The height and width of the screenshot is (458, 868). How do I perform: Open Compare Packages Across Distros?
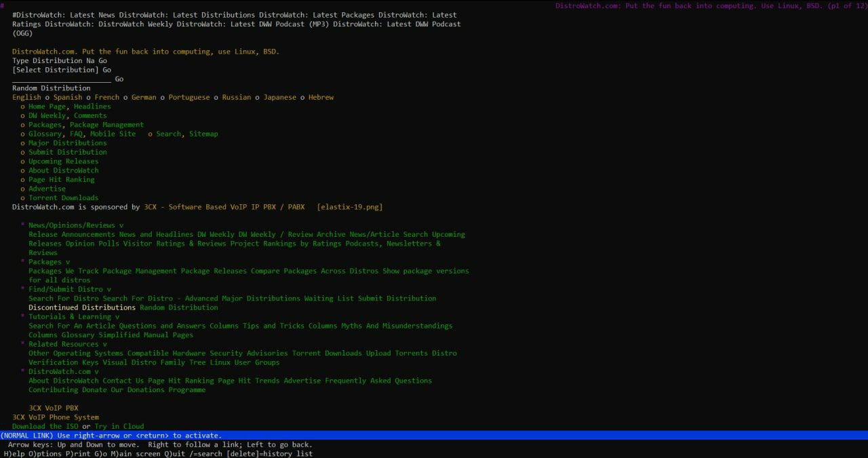pos(315,271)
